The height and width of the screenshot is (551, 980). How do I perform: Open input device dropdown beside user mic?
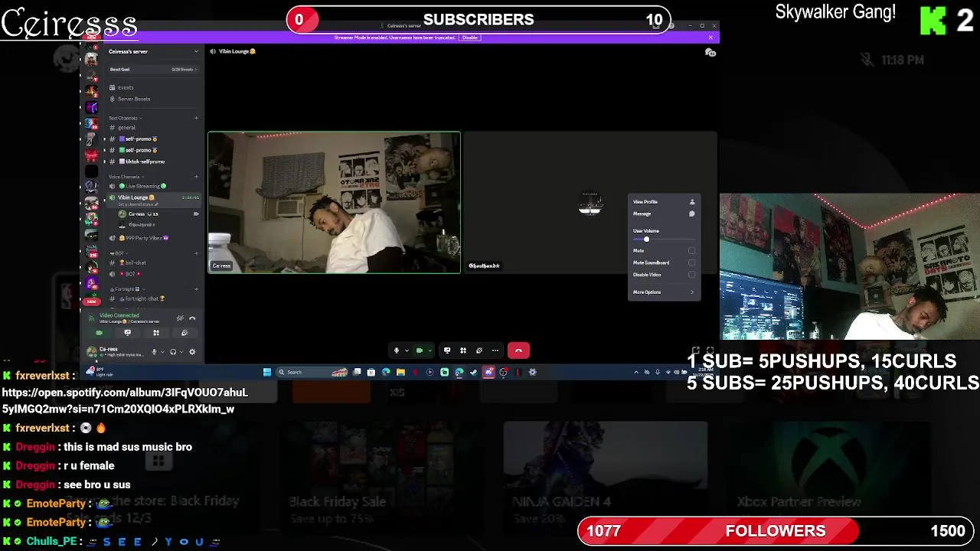tap(162, 352)
